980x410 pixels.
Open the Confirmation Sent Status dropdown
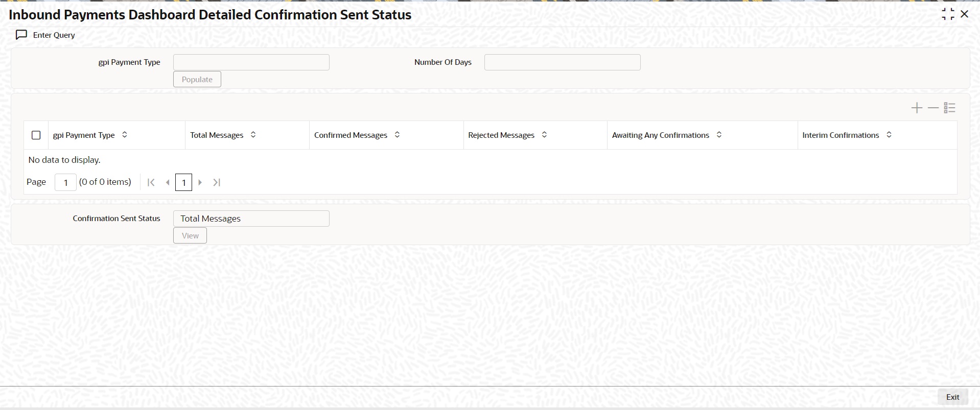tap(251, 219)
